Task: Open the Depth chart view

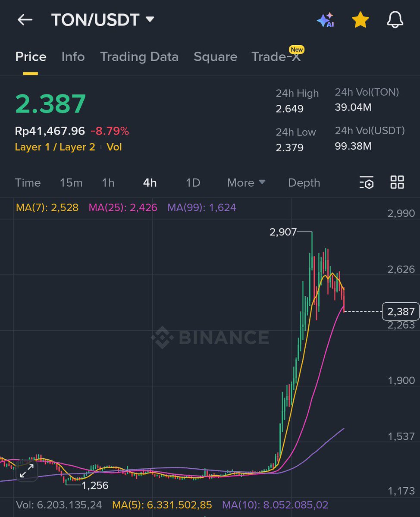Action: coord(304,183)
